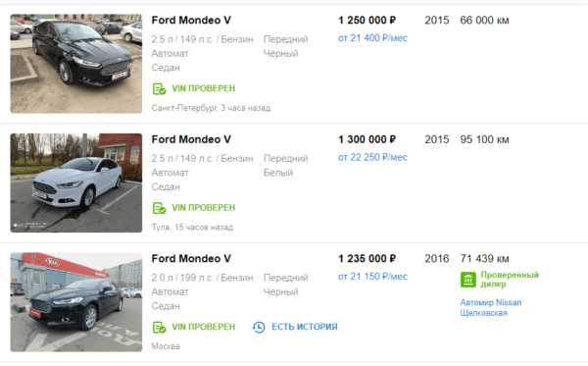Click the loan offer от 21 150 ₽/мес
The width and height of the screenshot is (588, 366).
[372, 277]
